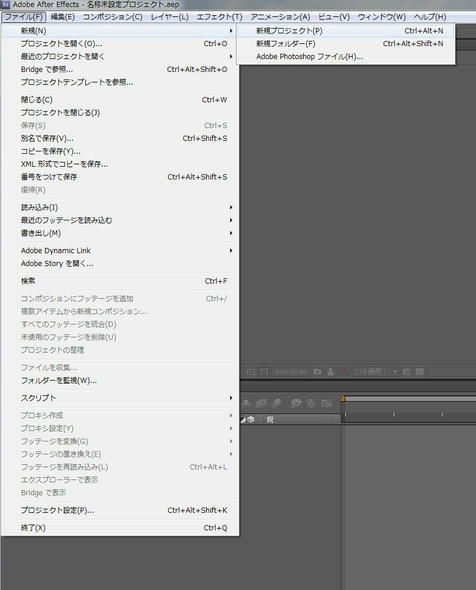Screen dimensions: 476x590
Task: Choose 新規フォルダー(F) from submenu
Action: coord(286,44)
